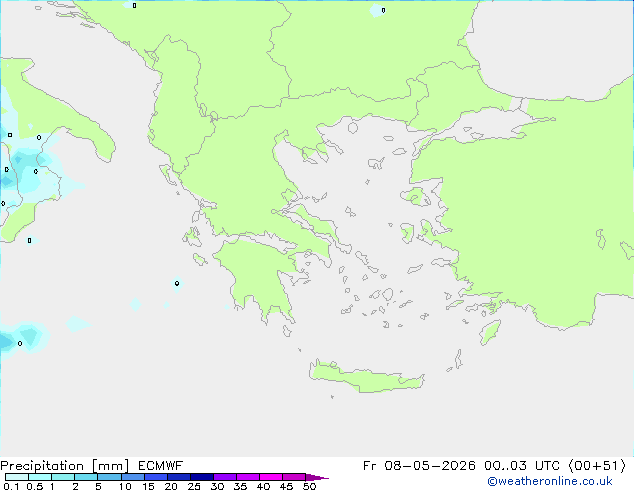634x490 pixels.
Task: Select the purple swatch between 30 and 35
Action: pyautogui.click(x=225, y=477)
